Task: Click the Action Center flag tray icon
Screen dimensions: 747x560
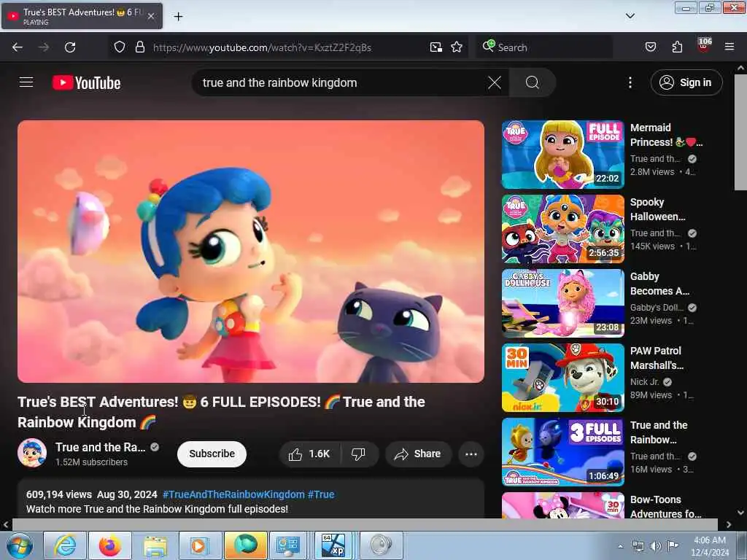Action: point(673,545)
